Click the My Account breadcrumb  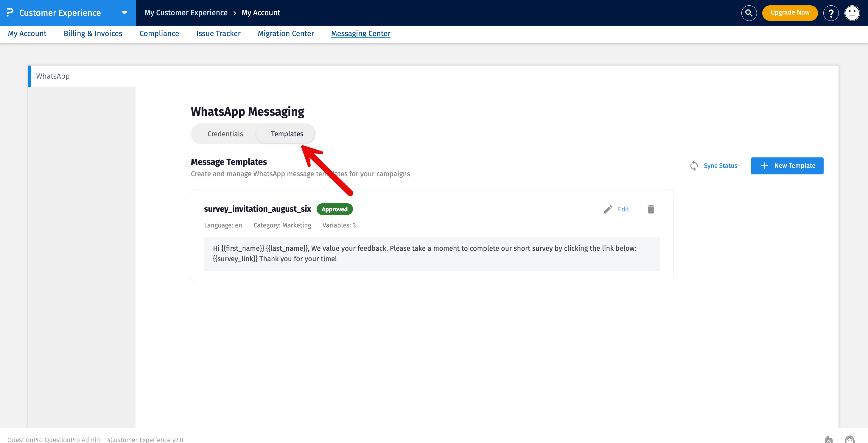pyautogui.click(x=261, y=13)
